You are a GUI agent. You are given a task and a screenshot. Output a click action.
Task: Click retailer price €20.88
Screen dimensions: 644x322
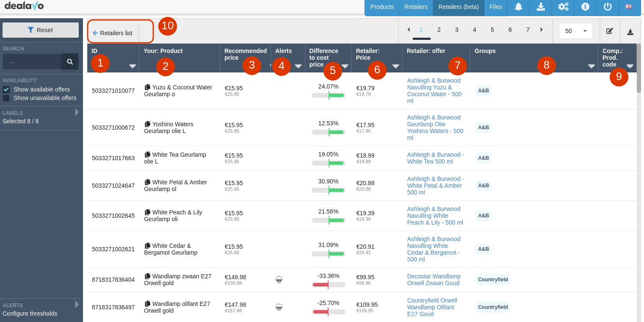pos(365,183)
